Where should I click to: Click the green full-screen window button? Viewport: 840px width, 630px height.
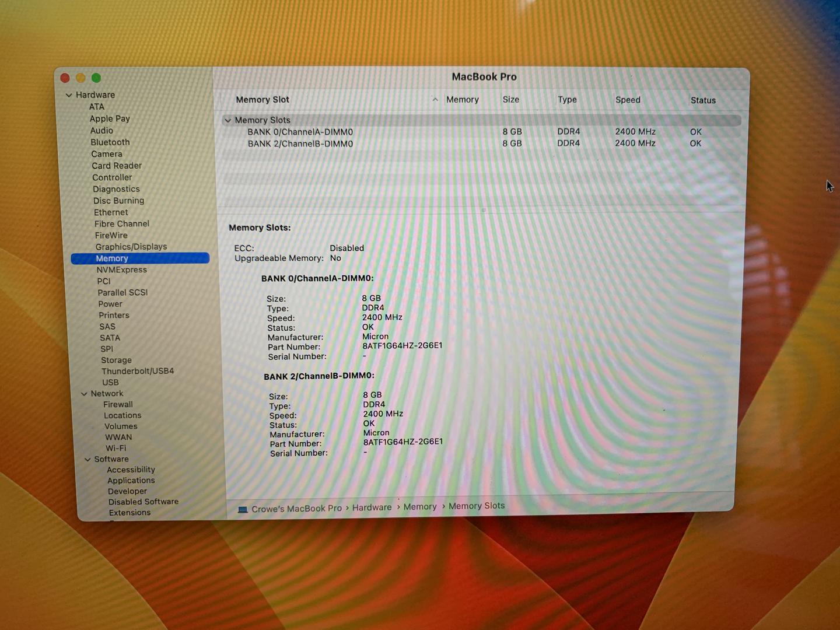pyautogui.click(x=96, y=78)
